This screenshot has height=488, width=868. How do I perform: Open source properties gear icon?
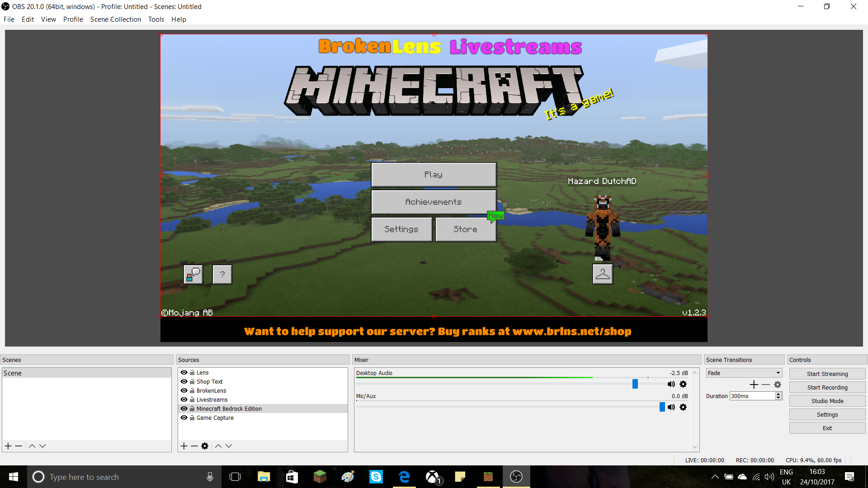[205, 446]
